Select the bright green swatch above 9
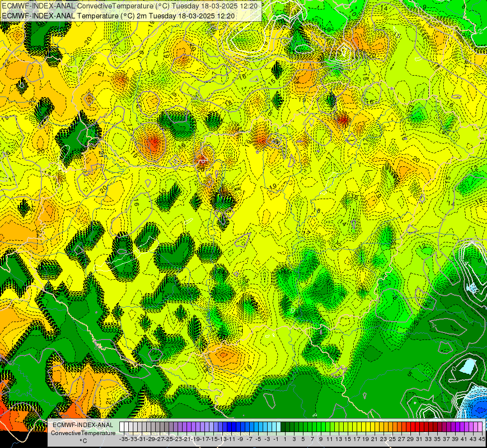Image resolution: width=487 pixels, height=448 pixels. 319,427
